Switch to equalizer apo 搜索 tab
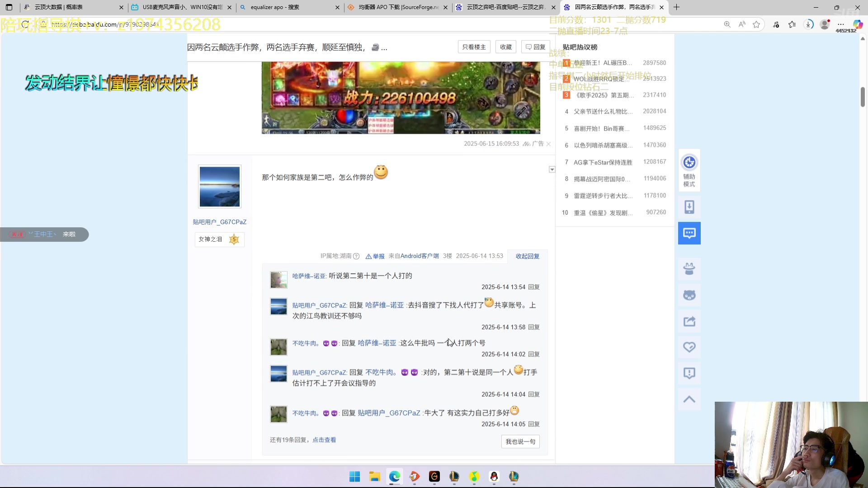The width and height of the screenshot is (868, 488). click(x=289, y=7)
